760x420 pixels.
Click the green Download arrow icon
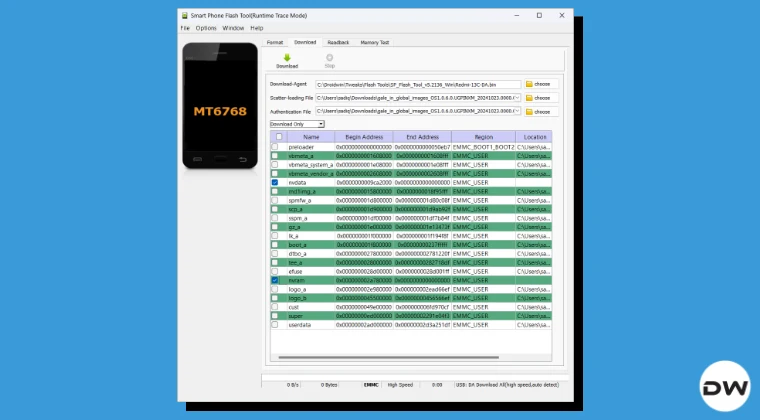coord(287,58)
